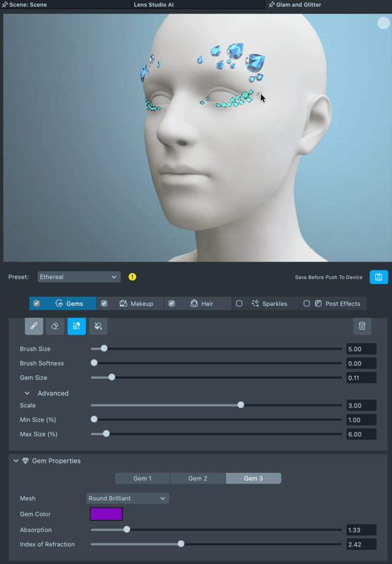The width and height of the screenshot is (392, 564).
Task: Collapse the Advanced section
Action: point(28,394)
